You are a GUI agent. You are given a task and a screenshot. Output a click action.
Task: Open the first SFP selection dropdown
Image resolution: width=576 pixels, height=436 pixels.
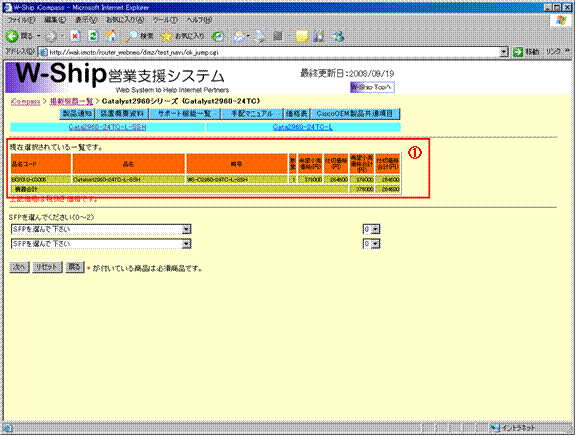point(186,229)
